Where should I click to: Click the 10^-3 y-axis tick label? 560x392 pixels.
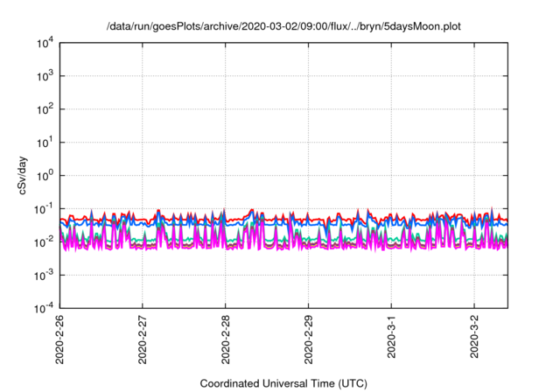point(44,276)
